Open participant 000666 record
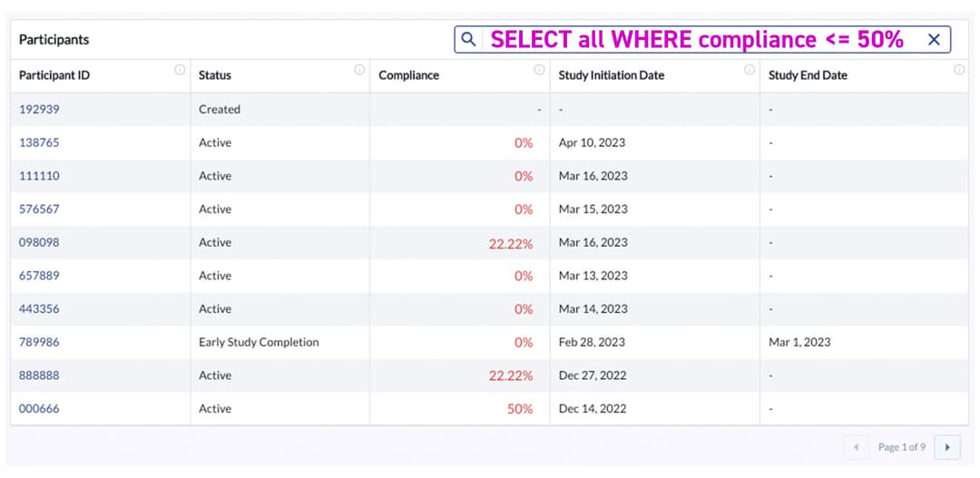The width and height of the screenshot is (980, 478). 39,409
